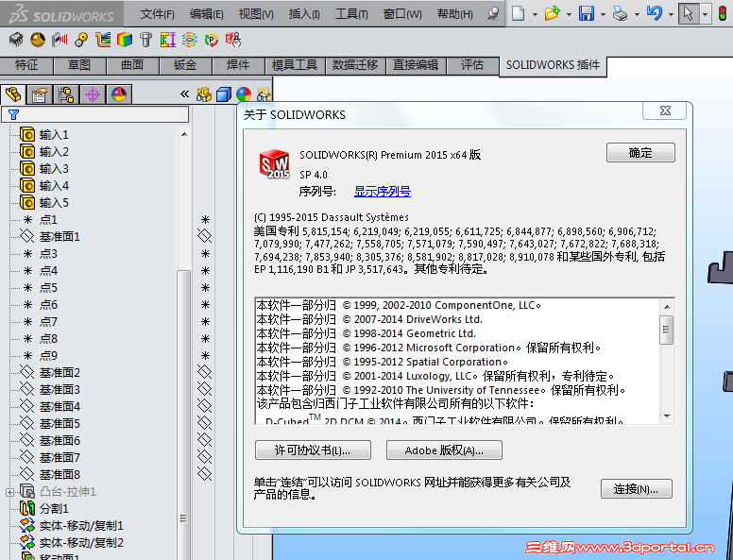This screenshot has width=733, height=560.
Task: Switch to the 钣金 tab
Action: (185, 65)
